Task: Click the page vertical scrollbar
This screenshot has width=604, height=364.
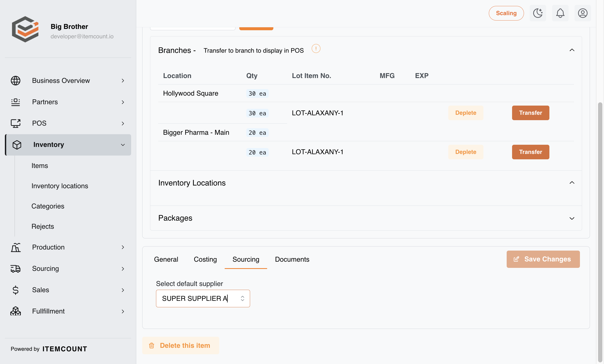Action: coord(600,232)
